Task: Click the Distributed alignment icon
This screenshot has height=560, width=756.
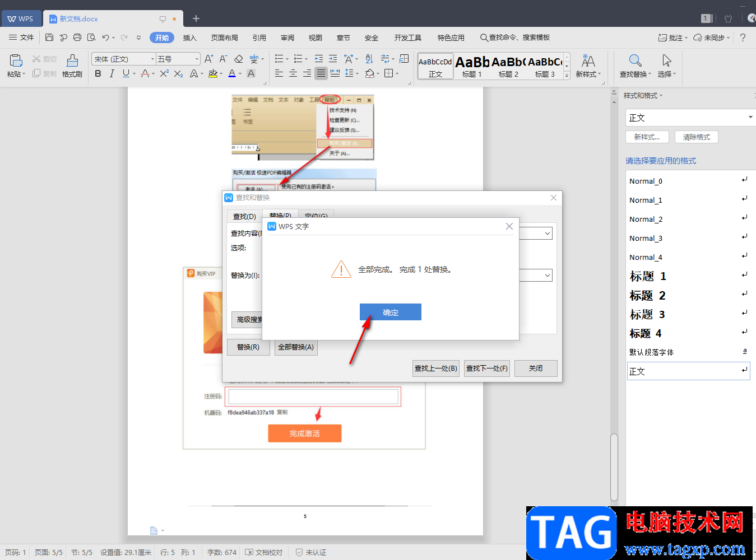Action: point(335,73)
